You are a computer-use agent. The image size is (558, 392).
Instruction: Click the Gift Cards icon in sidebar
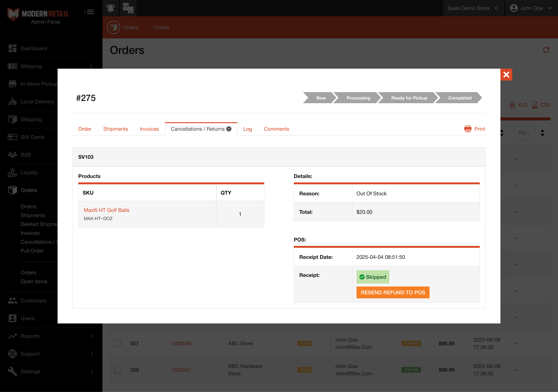[x=12, y=137]
